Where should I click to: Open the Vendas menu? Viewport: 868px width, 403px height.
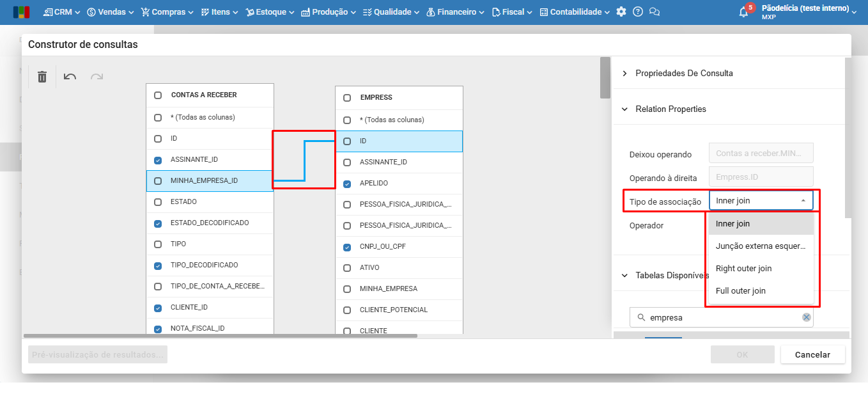click(x=111, y=12)
